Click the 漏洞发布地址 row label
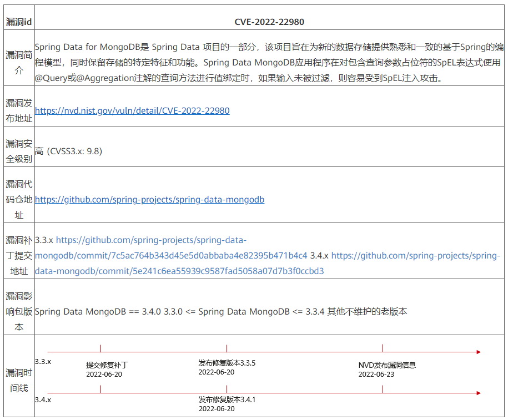 19,111
